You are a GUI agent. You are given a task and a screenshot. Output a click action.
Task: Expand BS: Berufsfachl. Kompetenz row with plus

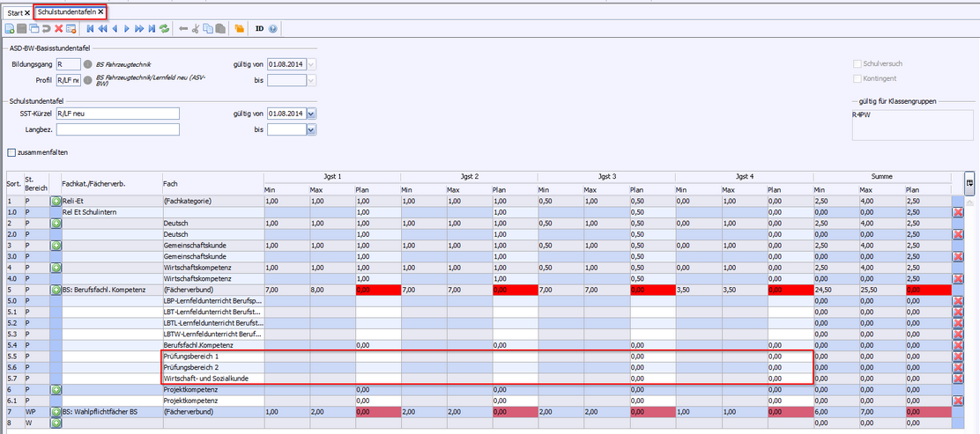56,290
